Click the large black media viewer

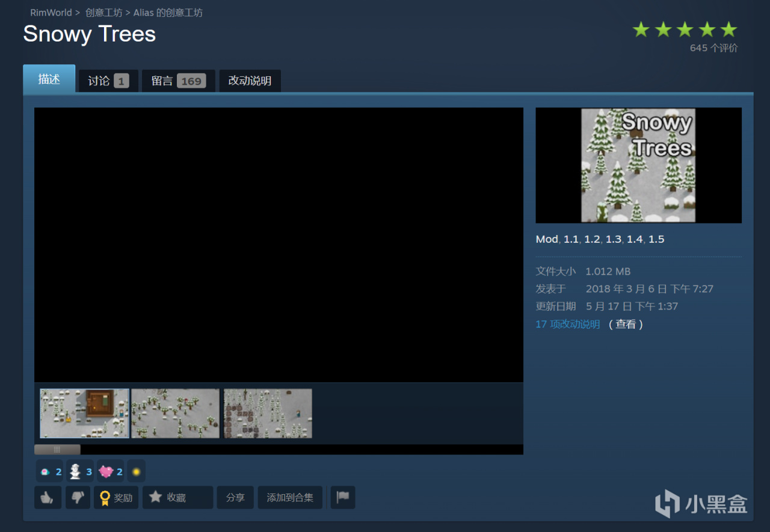click(x=279, y=245)
